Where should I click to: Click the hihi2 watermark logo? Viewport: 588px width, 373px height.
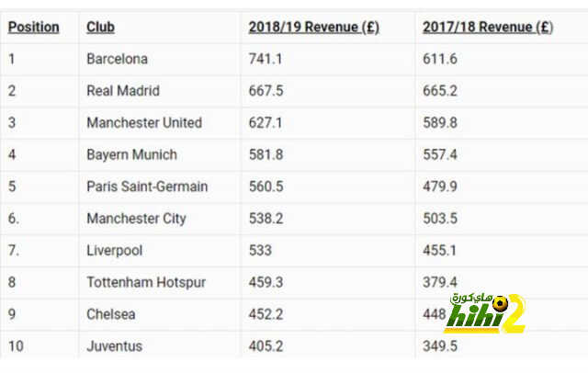486,314
